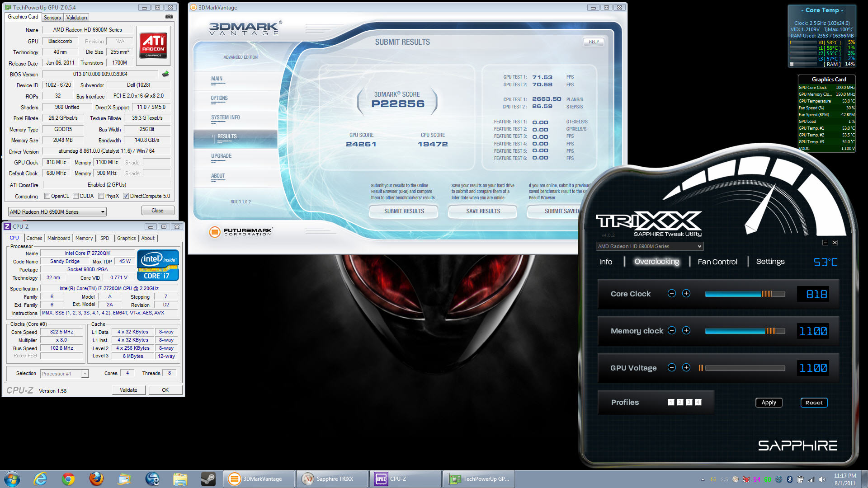This screenshot has width=868, height=488.
Task: Open CPU-Z processor Selection dropdown
Action: [x=65, y=374]
